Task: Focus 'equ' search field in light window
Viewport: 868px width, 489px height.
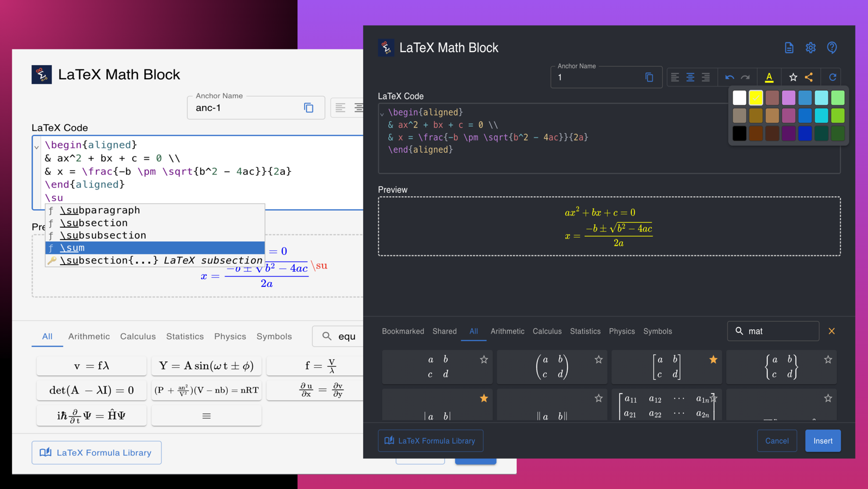Action: pos(338,336)
